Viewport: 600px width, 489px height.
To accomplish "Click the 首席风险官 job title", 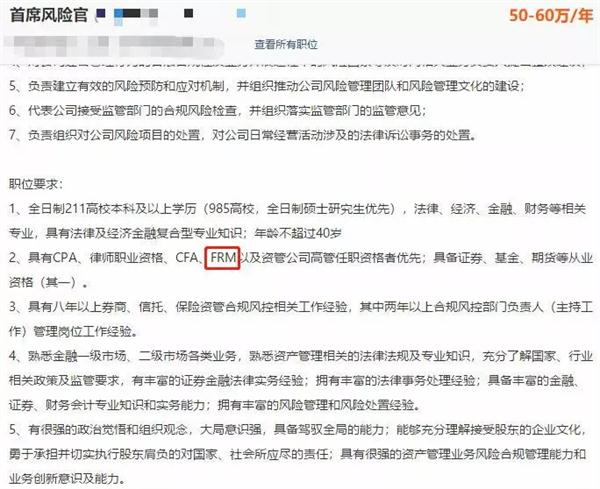I will (49, 15).
